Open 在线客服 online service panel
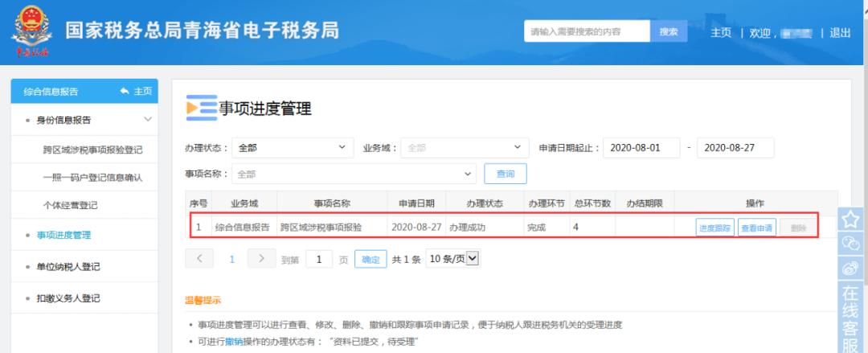The height and width of the screenshot is (353, 868). pos(850,318)
